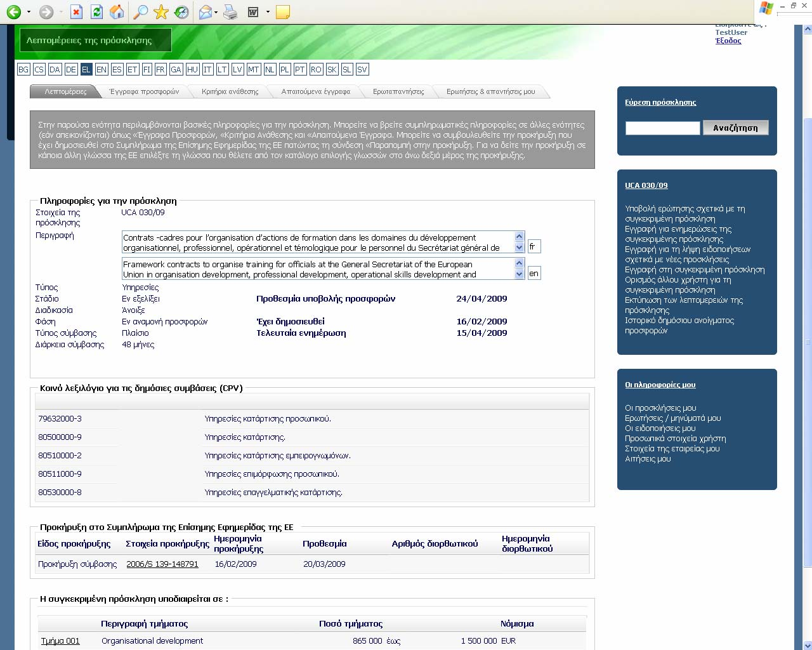The width and height of the screenshot is (812, 650).
Task: Open the Έγγραφα προσφορών tab
Action: [144, 91]
